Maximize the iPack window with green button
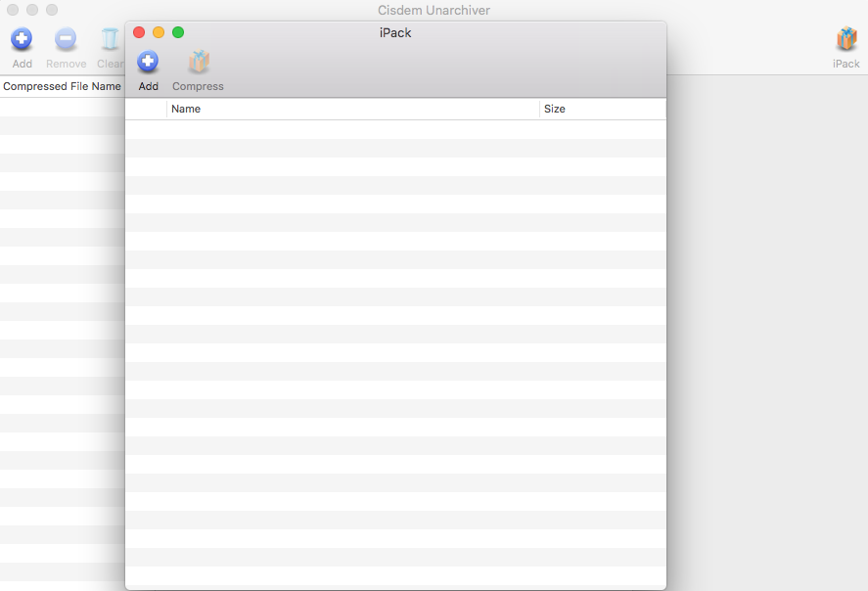 [x=178, y=32]
